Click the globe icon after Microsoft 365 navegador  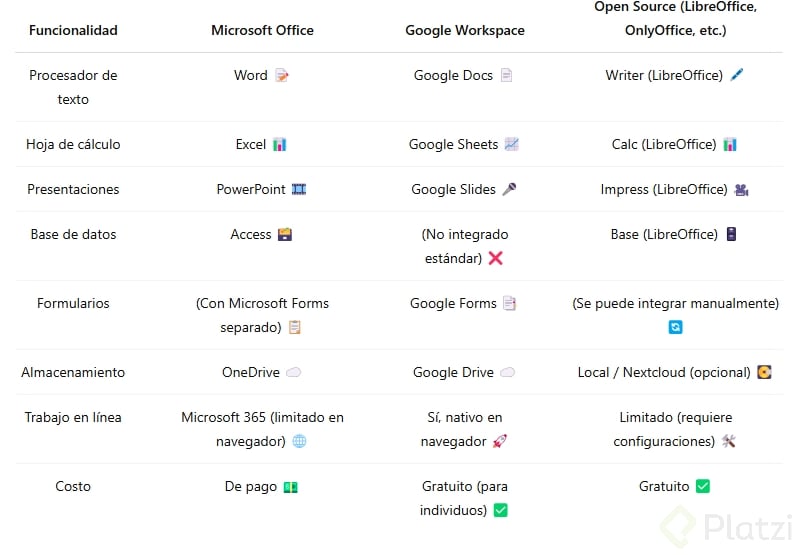[x=299, y=442]
